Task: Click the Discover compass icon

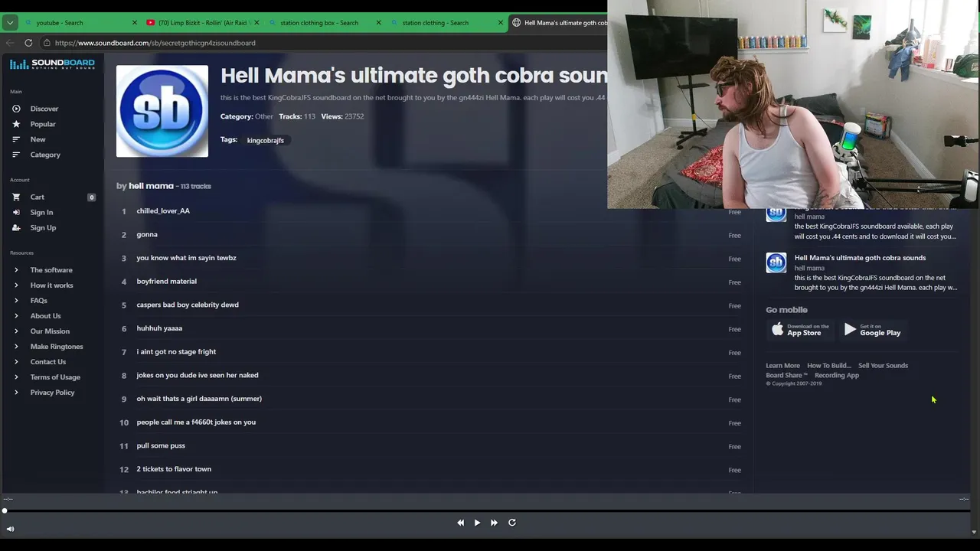Action: click(16, 109)
